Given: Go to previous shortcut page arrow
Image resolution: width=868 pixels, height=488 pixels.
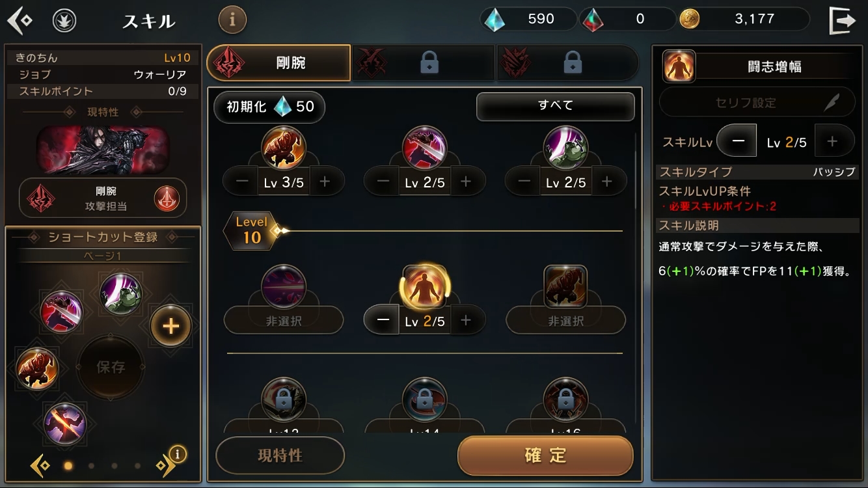Looking at the screenshot, I should [x=40, y=465].
